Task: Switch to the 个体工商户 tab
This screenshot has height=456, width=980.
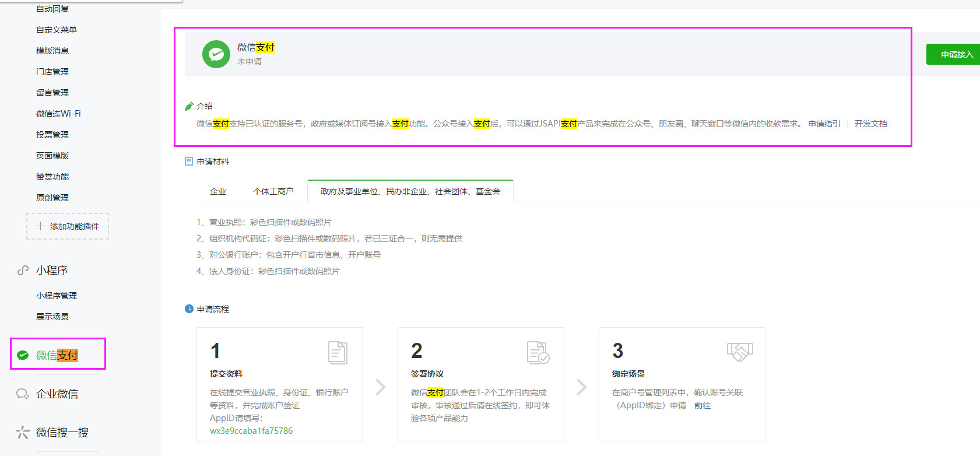Action: (x=273, y=191)
